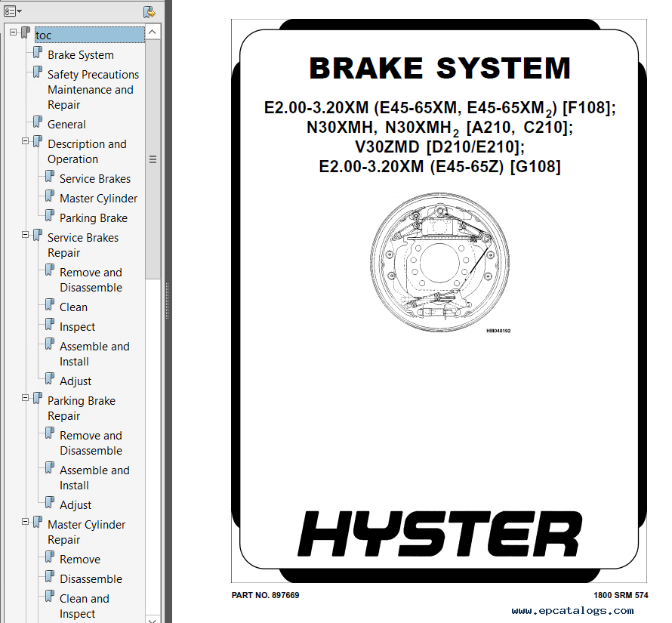The image size is (672, 623).
Task: Collapse the Description and Operation section
Action: click(x=25, y=141)
